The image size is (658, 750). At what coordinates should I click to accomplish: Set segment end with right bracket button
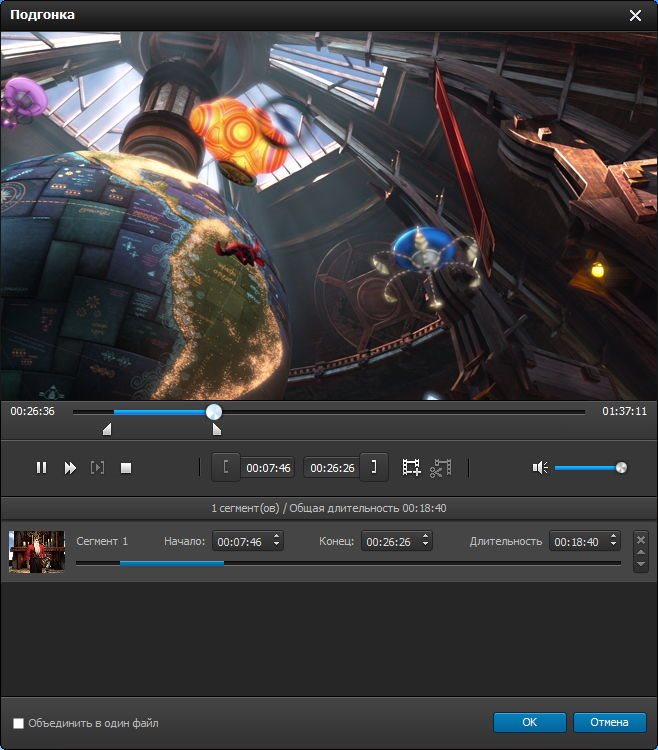coord(374,467)
